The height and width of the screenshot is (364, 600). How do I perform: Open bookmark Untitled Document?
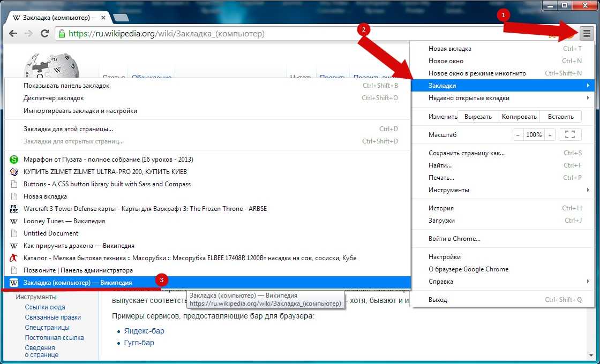pos(207,233)
